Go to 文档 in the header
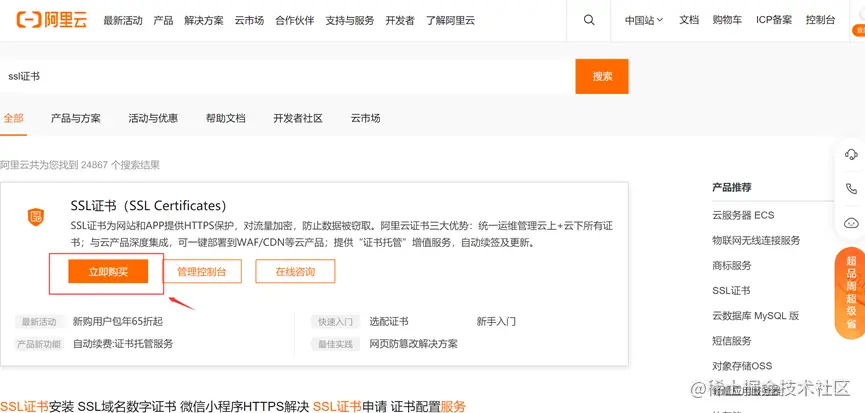The height and width of the screenshot is (413, 865). 689,20
